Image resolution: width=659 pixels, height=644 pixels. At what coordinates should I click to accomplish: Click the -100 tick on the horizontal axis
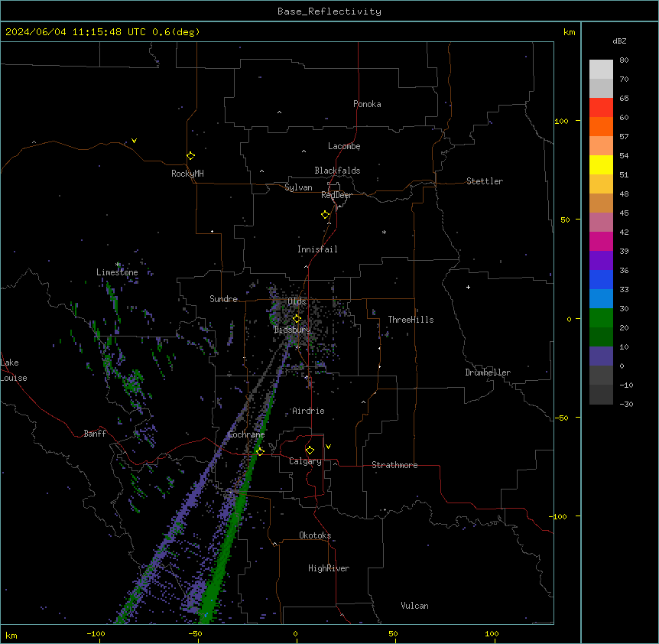coord(96,633)
